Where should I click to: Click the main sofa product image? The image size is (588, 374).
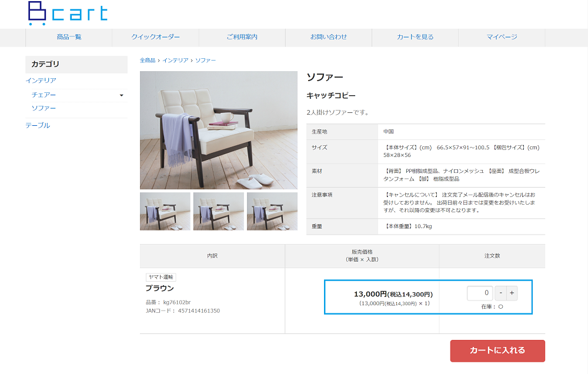click(219, 130)
